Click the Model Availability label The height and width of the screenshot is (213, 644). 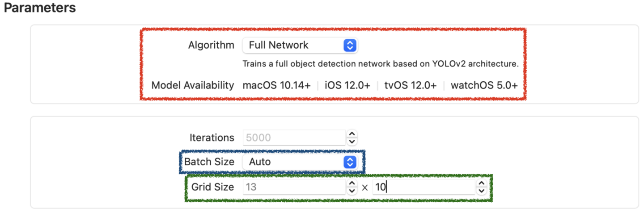pos(193,85)
